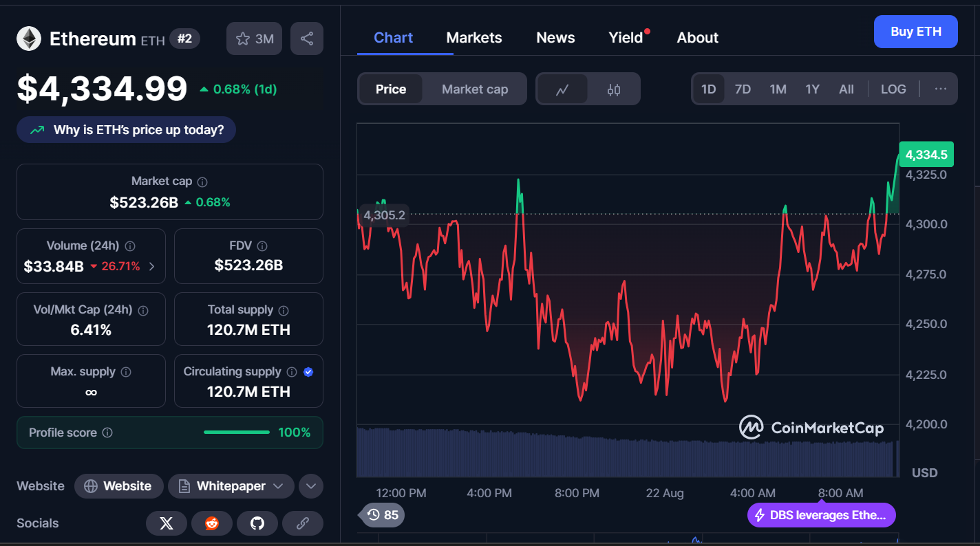This screenshot has width=980, height=546.
Task: Open the Yield tab
Action: (x=626, y=38)
